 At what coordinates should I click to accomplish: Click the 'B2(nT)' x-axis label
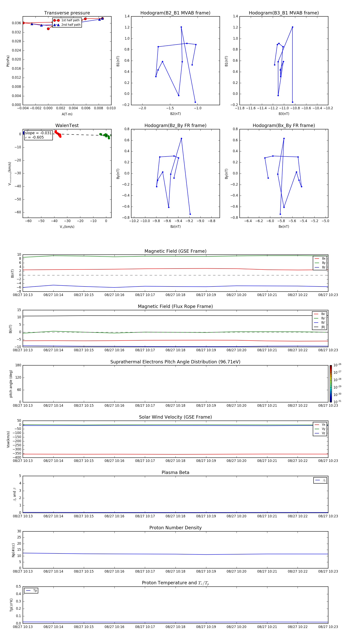[175, 114]
